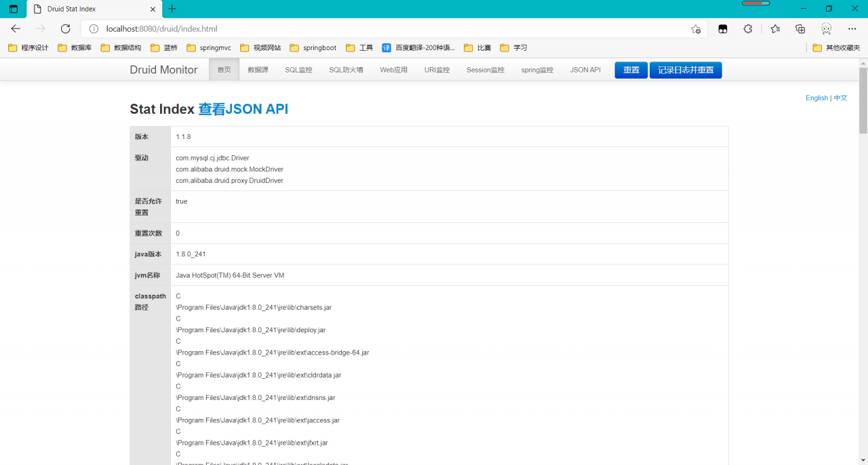This screenshot has width=868, height=465.
Task: Click the jaccess.jar classpath entry
Action: pos(258,420)
